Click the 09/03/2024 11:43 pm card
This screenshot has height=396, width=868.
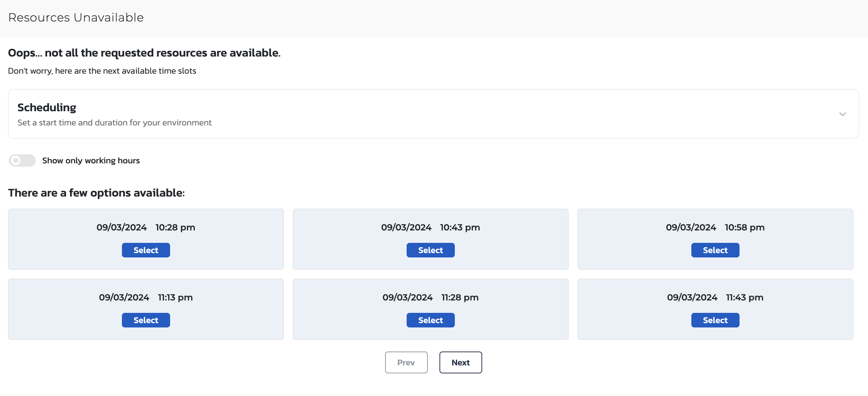tap(715, 297)
